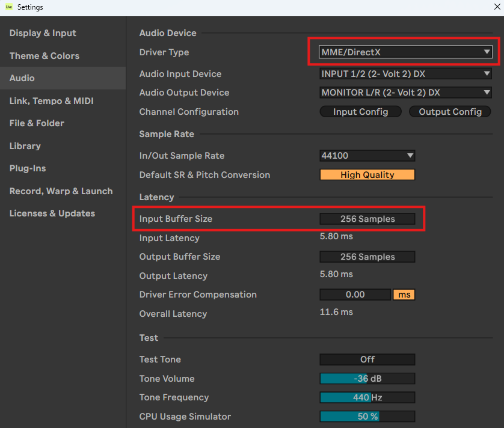Open the File & Folder settings tab
Image resolution: width=504 pixels, height=428 pixels.
pos(37,123)
